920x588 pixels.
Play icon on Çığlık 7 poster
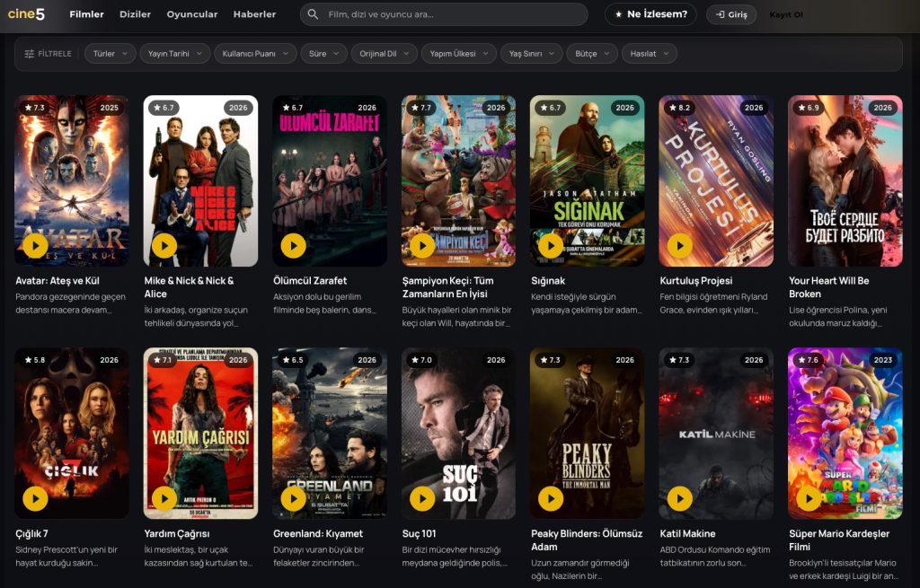pyautogui.click(x=35, y=498)
